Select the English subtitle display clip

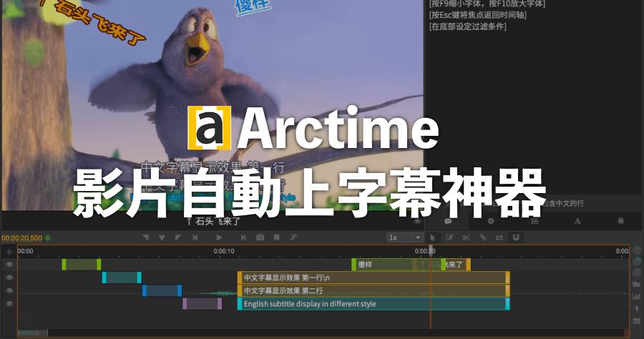tap(374, 304)
